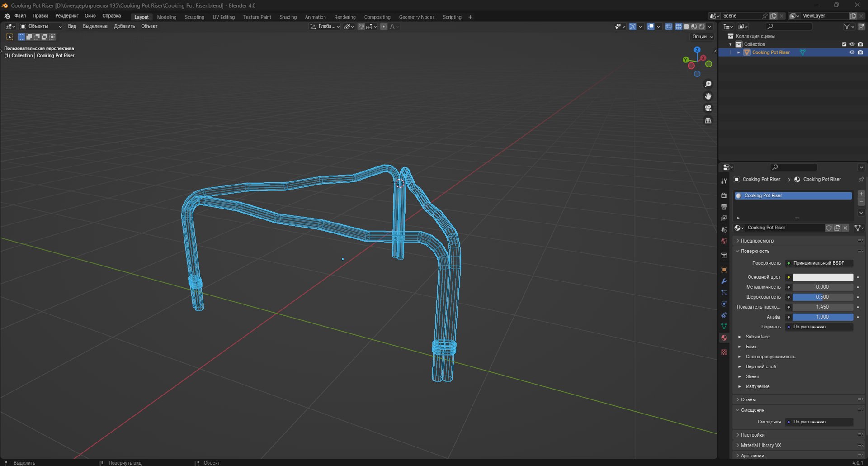Expand the Subsurface subpanel
Image resolution: width=868 pixels, height=466 pixels.
[758, 337]
